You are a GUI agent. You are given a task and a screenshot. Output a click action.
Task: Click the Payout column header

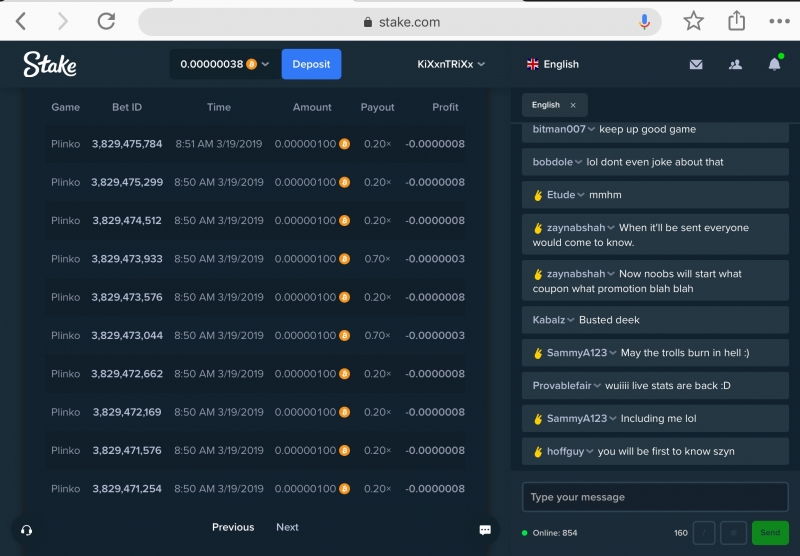click(378, 107)
